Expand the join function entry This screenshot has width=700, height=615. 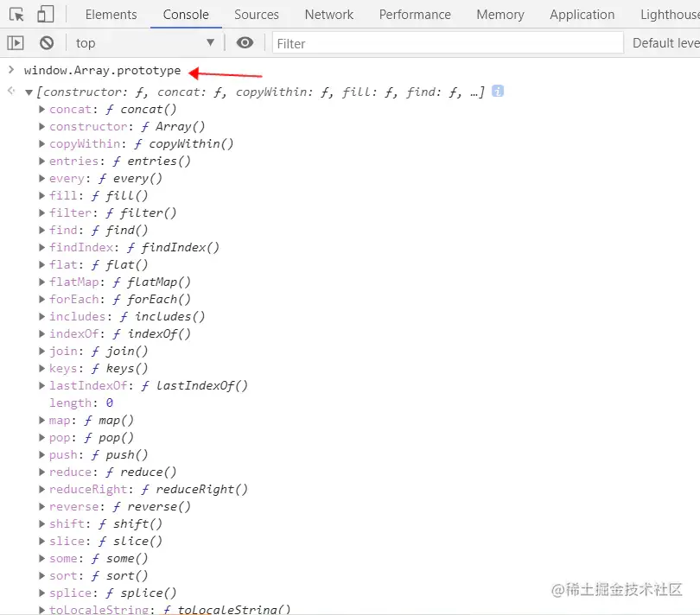coord(41,352)
